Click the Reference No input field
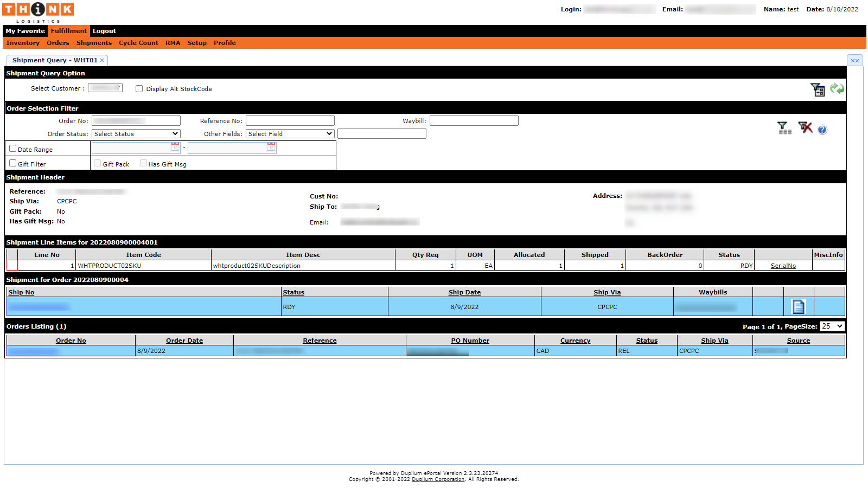 point(290,121)
